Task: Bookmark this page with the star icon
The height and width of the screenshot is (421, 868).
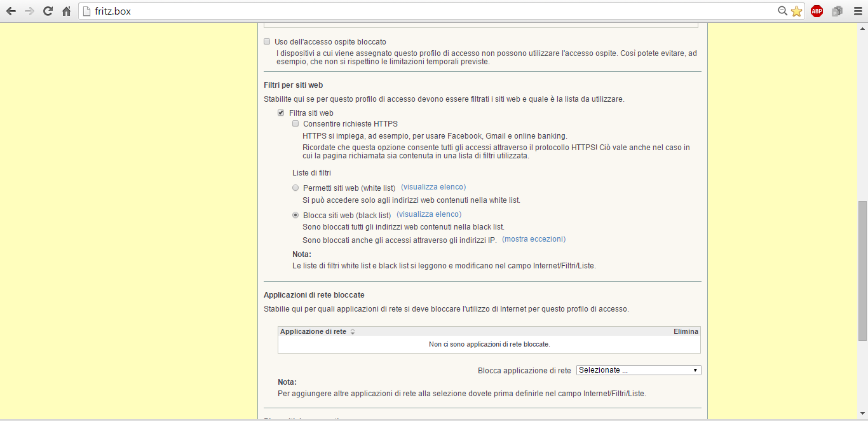Action: (x=796, y=11)
